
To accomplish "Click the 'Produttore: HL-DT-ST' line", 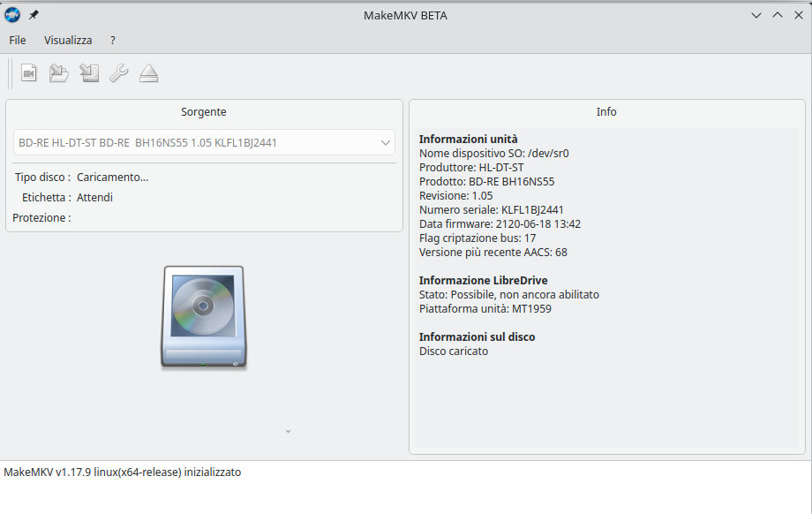I will tap(471, 168).
